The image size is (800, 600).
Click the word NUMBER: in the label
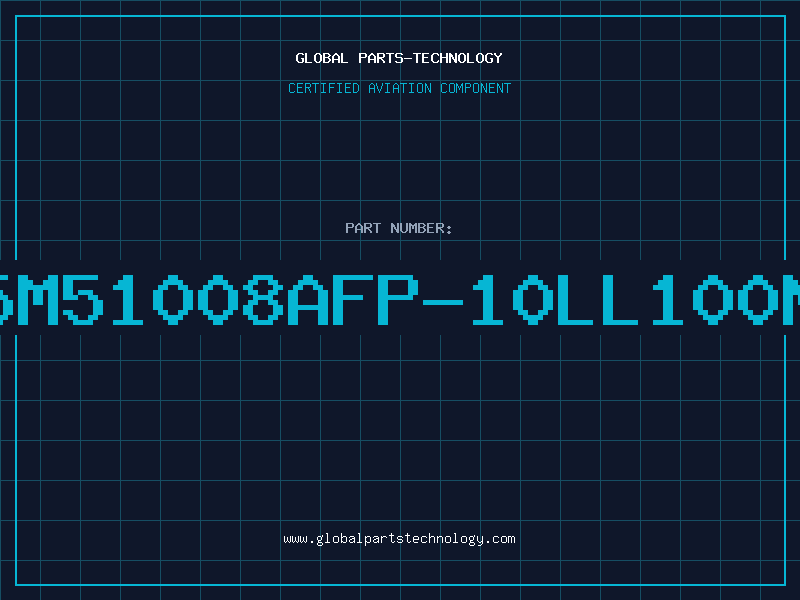[x=421, y=228]
